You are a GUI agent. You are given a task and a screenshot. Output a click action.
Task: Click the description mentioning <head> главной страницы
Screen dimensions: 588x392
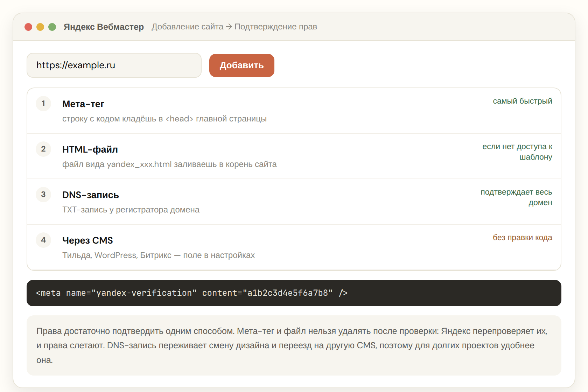tap(164, 119)
